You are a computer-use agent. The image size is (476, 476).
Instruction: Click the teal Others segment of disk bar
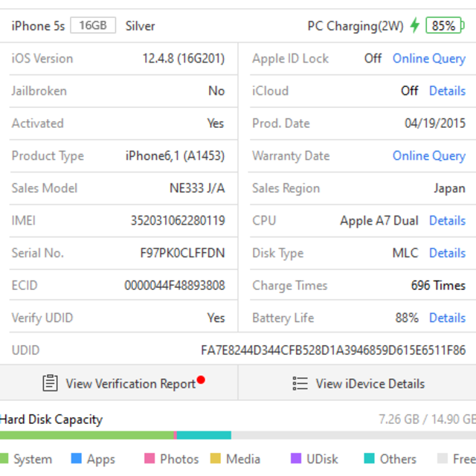[x=204, y=435]
